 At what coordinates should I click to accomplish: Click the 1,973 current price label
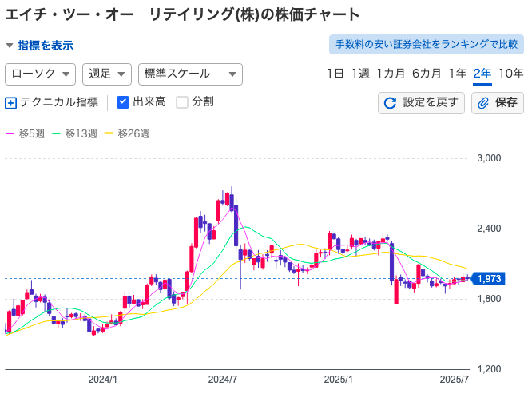[488, 279]
